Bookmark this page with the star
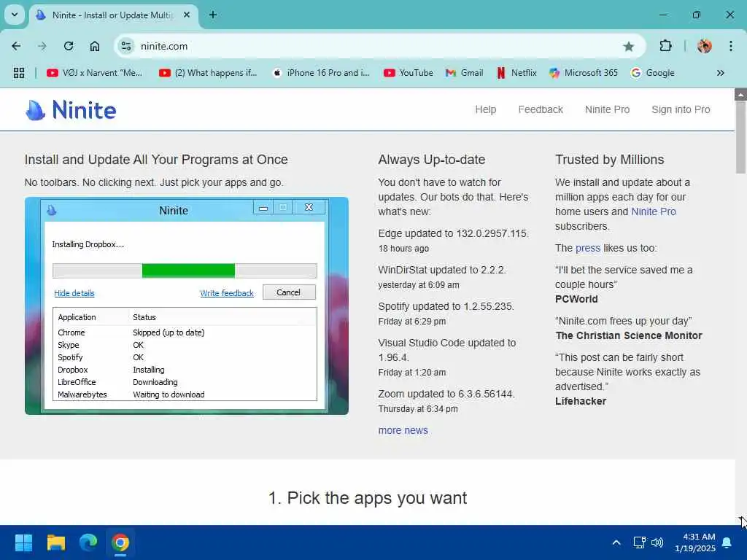 pyautogui.click(x=628, y=46)
